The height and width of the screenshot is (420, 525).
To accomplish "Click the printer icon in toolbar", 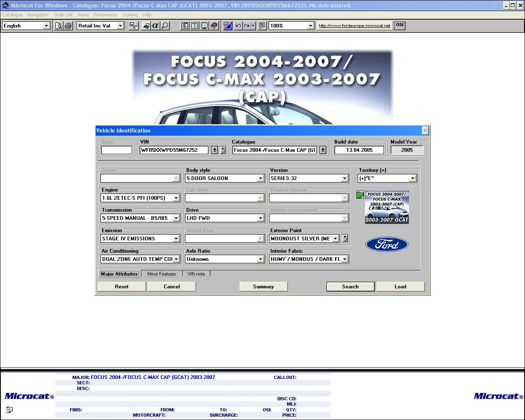I will (68, 26).
